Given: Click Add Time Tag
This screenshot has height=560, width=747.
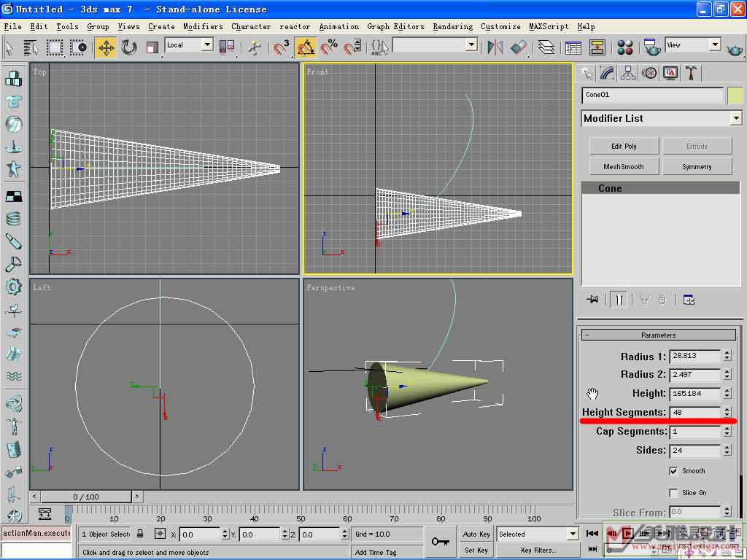Looking at the screenshot, I should click(376, 553).
